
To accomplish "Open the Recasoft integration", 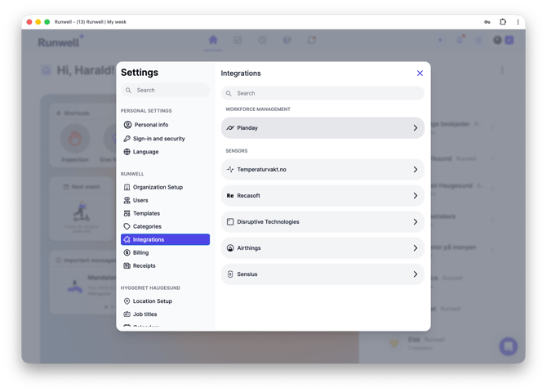I will tap(322, 195).
